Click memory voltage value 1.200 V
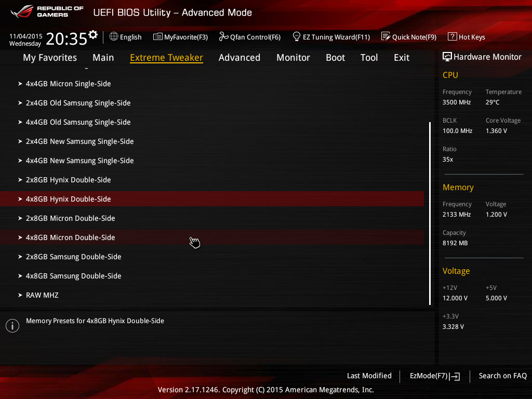This screenshot has width=532, height=399. 496,215
